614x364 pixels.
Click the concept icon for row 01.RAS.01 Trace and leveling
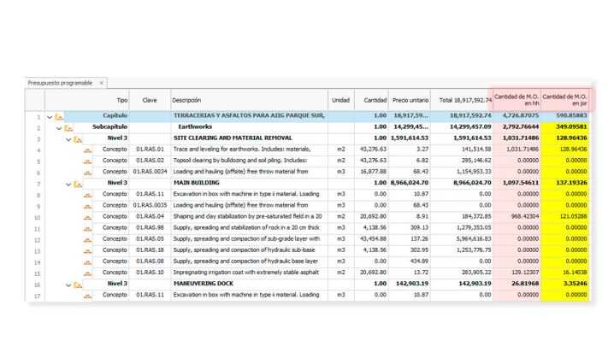click(x=87, y=150)
